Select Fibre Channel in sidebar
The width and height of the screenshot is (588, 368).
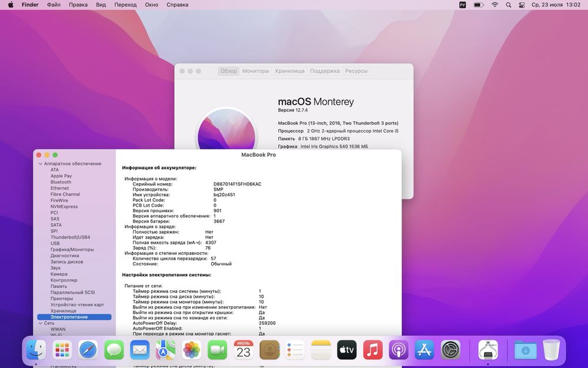(65, 194)
